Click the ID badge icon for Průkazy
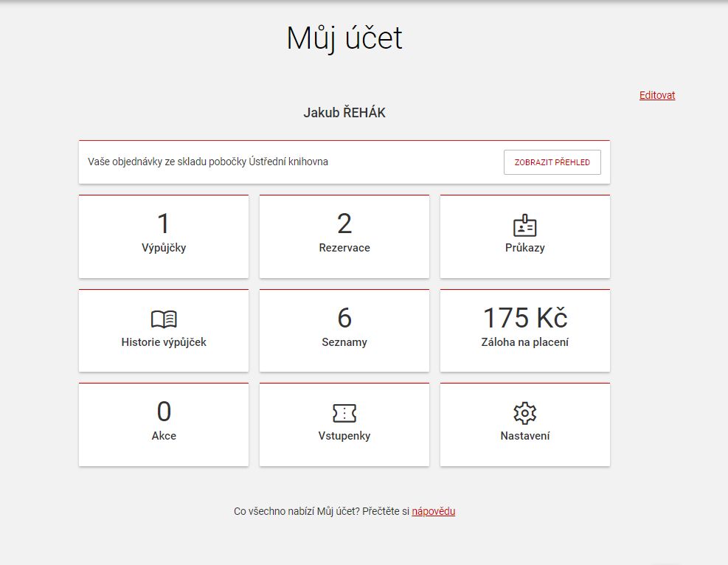The height and width of the screenshot is (565, 728). point(524,226)
